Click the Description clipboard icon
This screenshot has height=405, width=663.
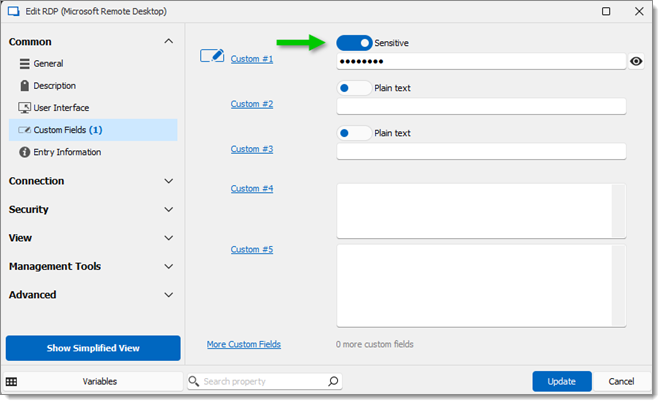coord(25,86)
